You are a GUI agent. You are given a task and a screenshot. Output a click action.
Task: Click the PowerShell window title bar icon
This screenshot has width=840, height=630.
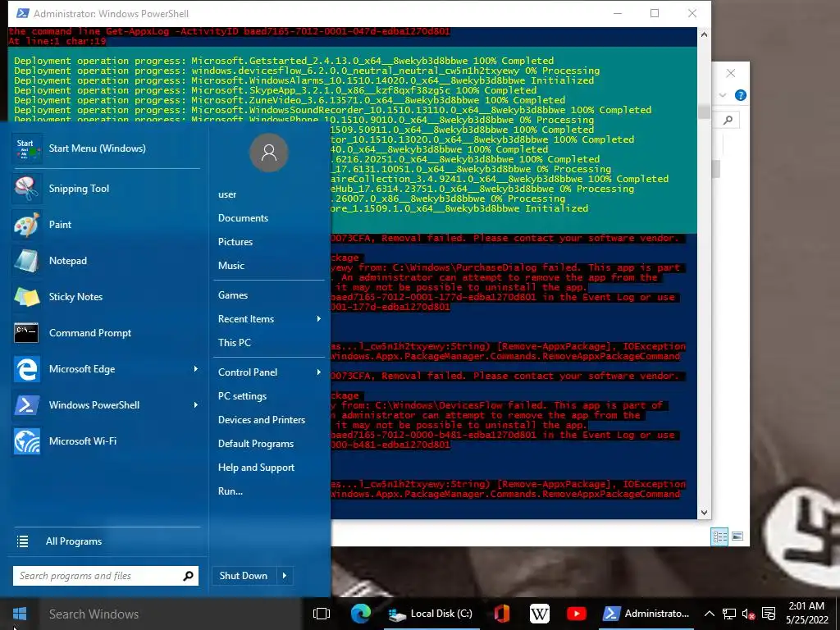[22, 13]
